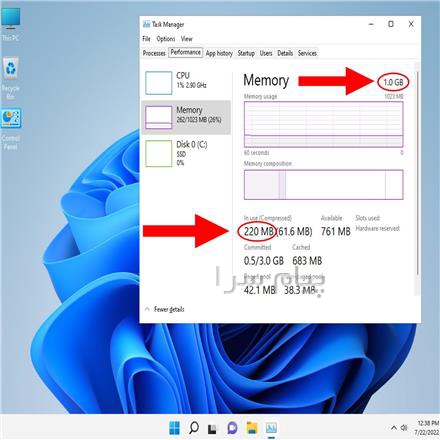Click the CPU mini graph thumbnail
Viewport: 440px width, 440px height.
click(159, 83)
